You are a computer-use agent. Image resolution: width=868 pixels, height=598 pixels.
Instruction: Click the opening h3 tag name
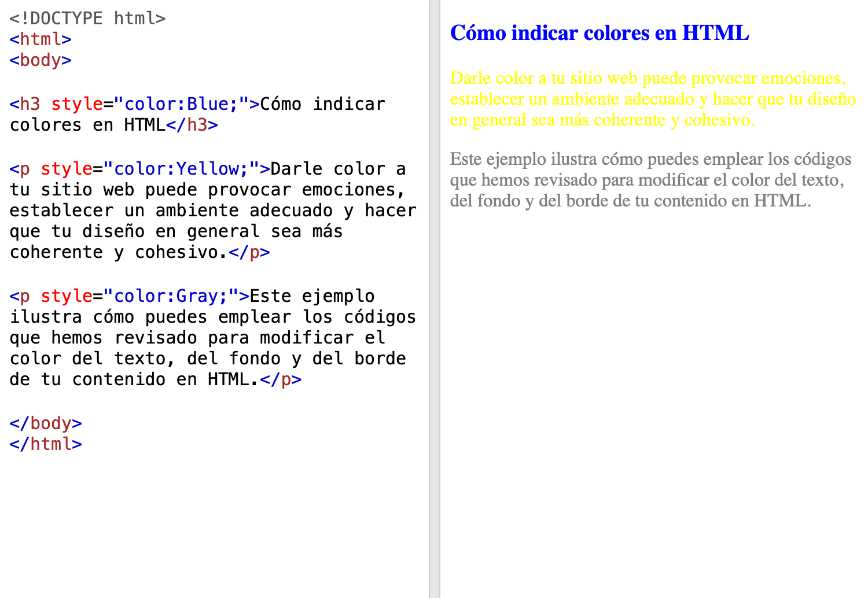click(30, 104)
